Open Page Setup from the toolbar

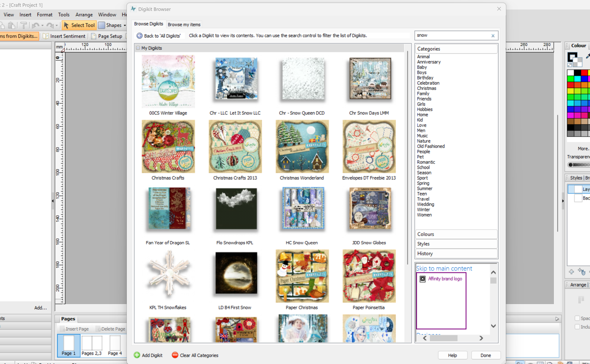coord(106,36)
